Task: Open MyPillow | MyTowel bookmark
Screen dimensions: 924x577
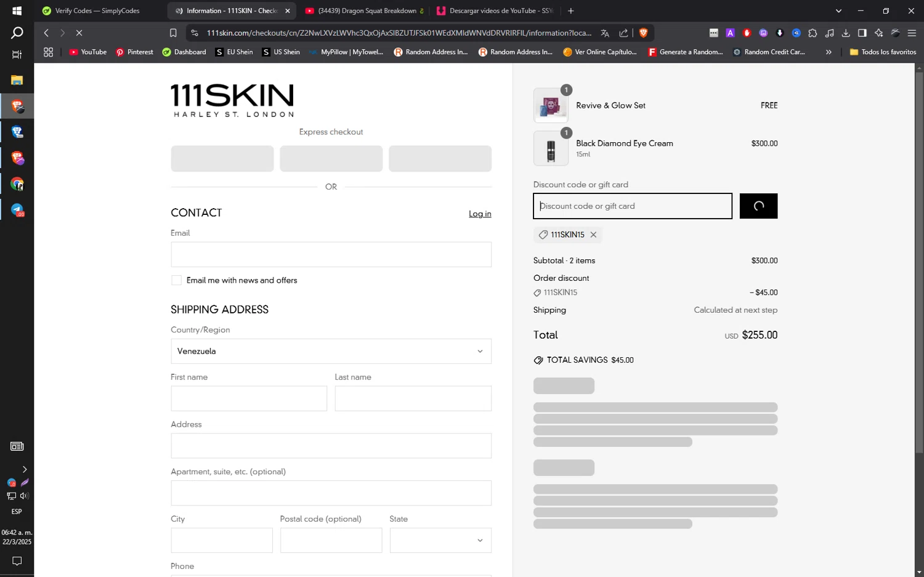Action: (346, 52)
